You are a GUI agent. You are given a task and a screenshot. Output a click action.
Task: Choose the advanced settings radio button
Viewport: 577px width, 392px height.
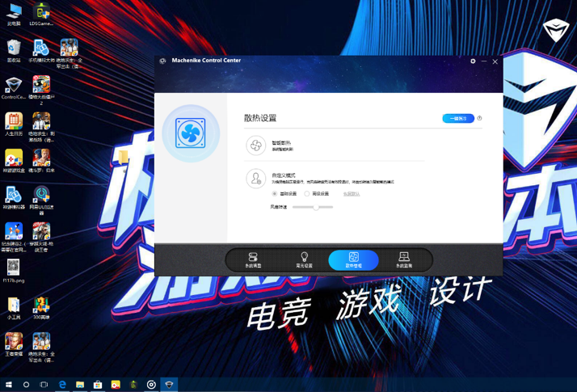(x=306, y=194)
